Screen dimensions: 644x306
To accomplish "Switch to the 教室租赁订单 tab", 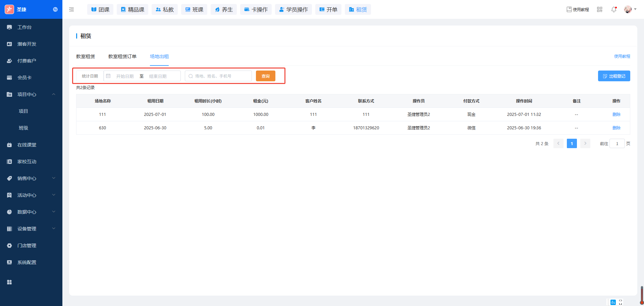I will [122, 56].
